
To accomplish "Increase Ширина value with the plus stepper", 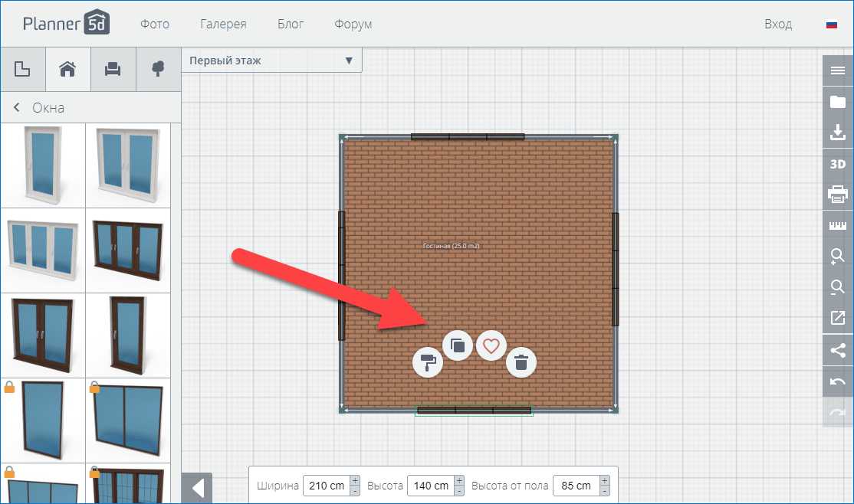I will (354, 480).
